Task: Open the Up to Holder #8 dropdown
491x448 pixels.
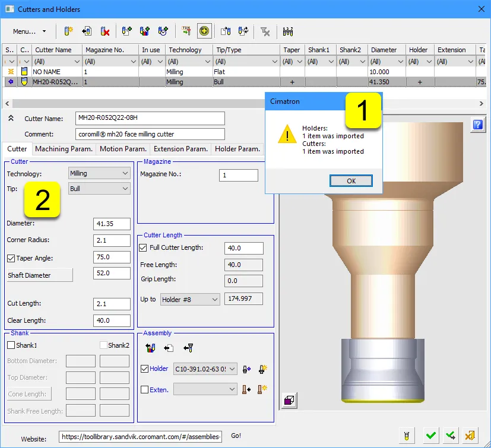Action: click(190, 300)
